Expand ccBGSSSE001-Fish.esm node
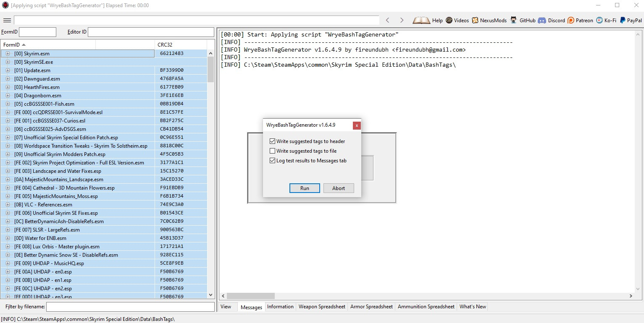 click(x=8, y=104)
